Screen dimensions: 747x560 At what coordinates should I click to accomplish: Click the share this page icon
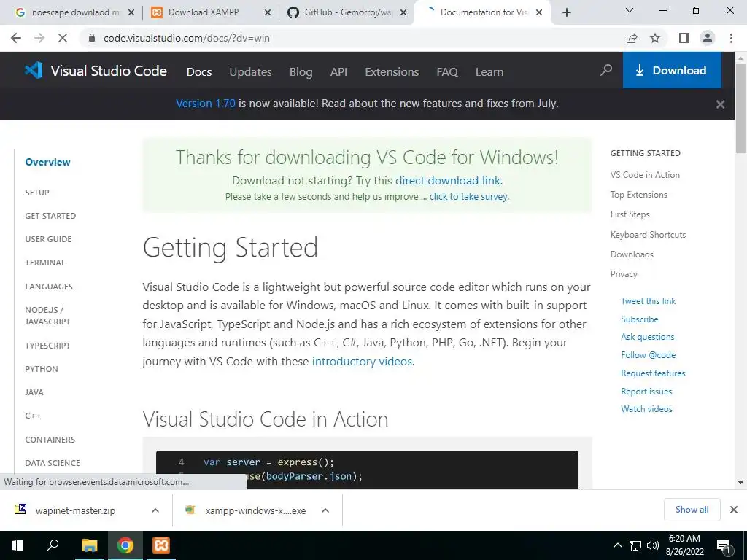point(632,38)
